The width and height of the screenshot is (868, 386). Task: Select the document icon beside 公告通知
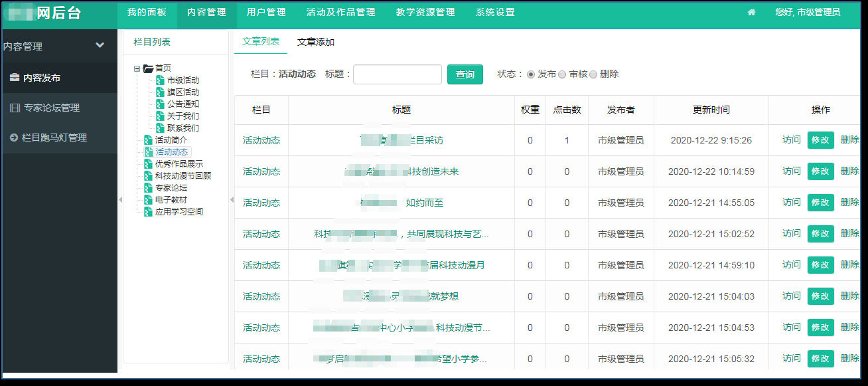[x=160, y=102]
